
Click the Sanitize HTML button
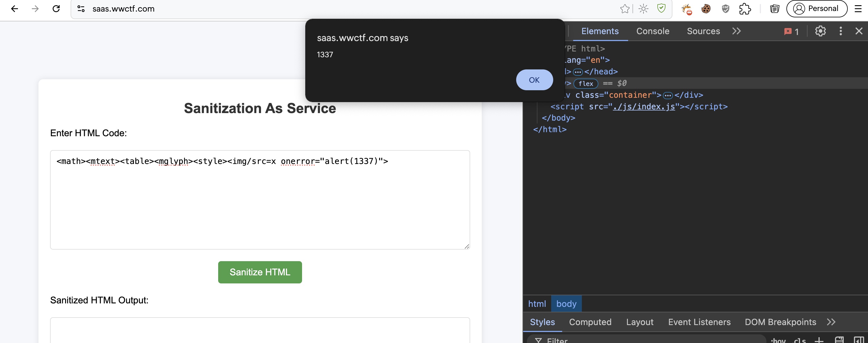click(260, 272)
